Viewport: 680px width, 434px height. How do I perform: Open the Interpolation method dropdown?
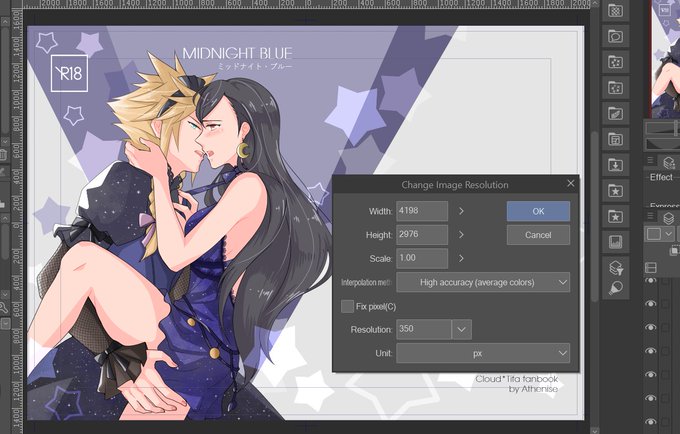pyautogui.click(x=483, y=282)
